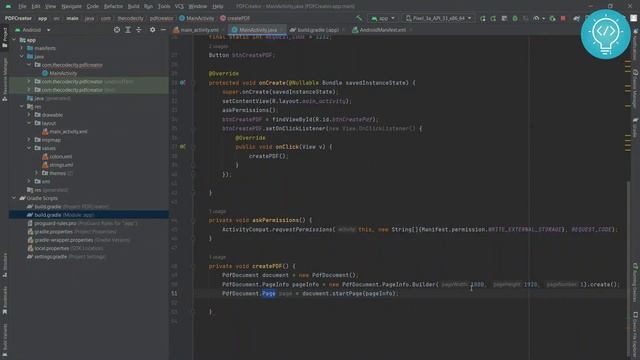The image size is (640, 360).
Task: Click the override gutter icon beside onClick
Action: click(x=182, y=147)
